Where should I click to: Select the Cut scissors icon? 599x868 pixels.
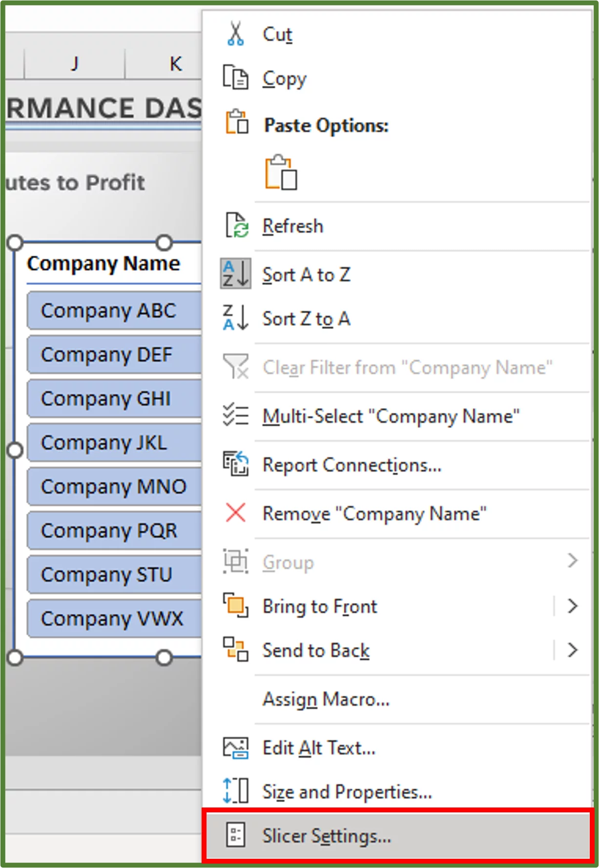click(x=235, y=34)
